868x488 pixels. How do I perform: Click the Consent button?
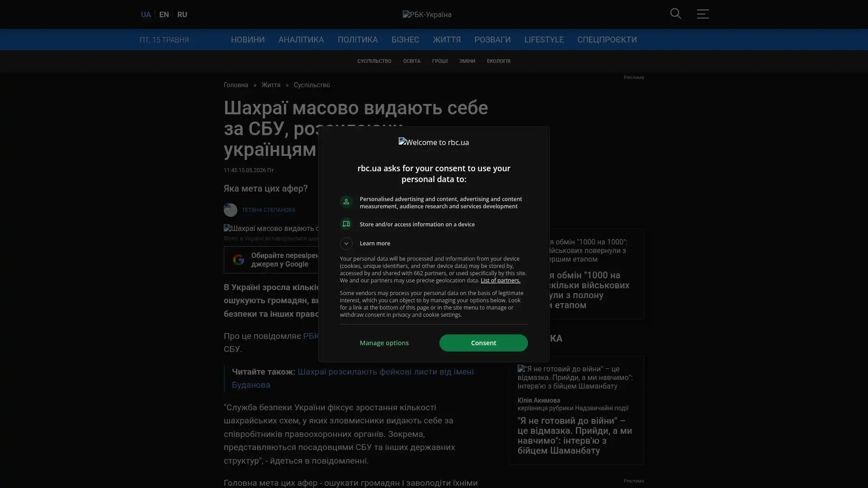[x=483, y=343]
